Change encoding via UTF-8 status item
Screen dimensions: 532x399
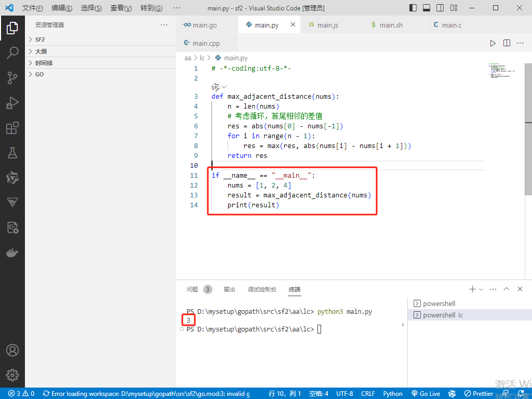pyautogui.click(x=344, y=394)
